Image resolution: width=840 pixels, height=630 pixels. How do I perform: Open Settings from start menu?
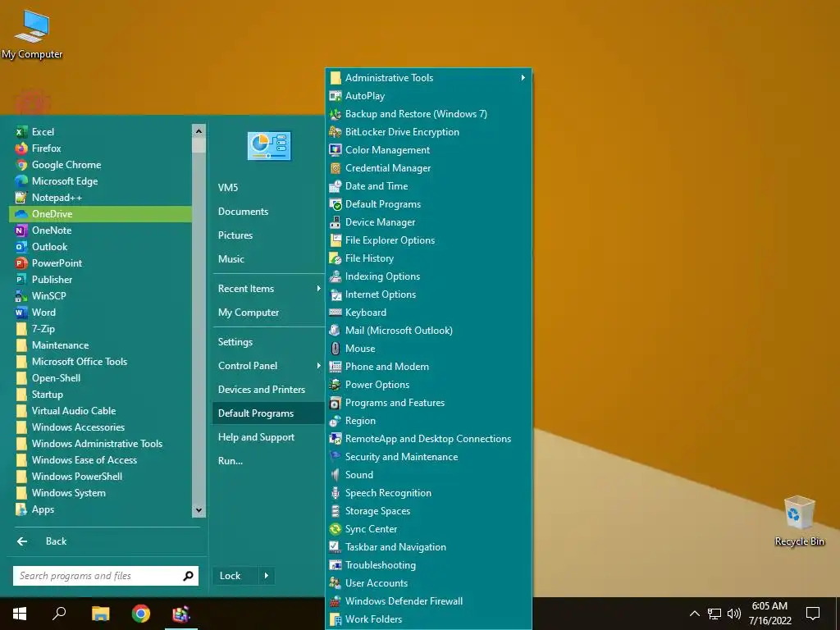click(268, 342)
